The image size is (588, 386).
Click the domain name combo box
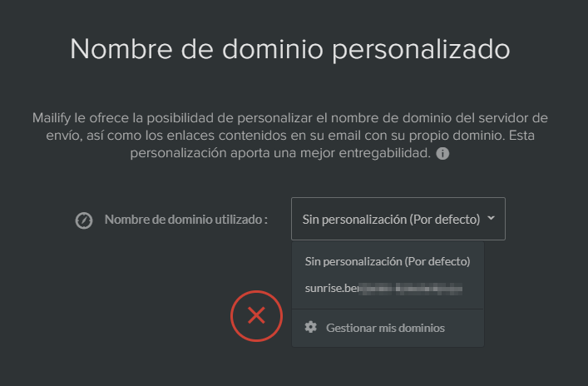point(398,219)
